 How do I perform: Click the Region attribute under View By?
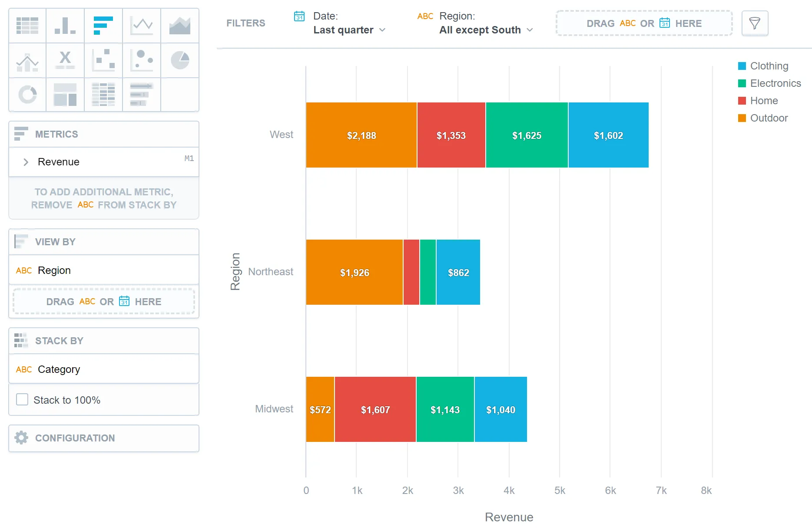(54, 270)
